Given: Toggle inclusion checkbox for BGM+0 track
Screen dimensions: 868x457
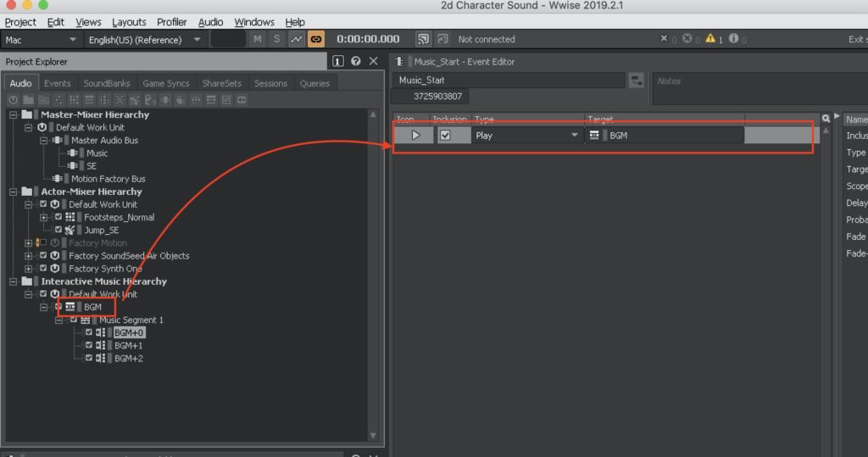Looking at the screenshot, I should coord(88,332).
